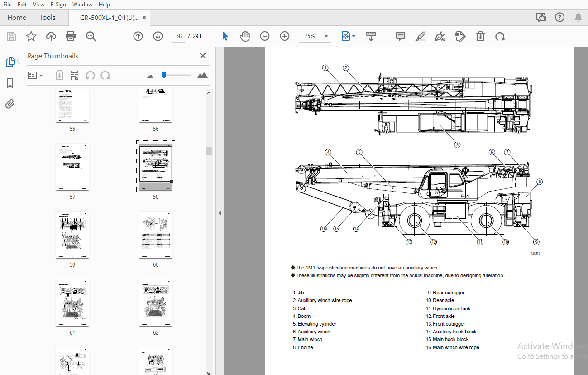Select page 60 thumbnail
Screen dimensions: 588x375
pyautogui.click(x=156, y=236)
